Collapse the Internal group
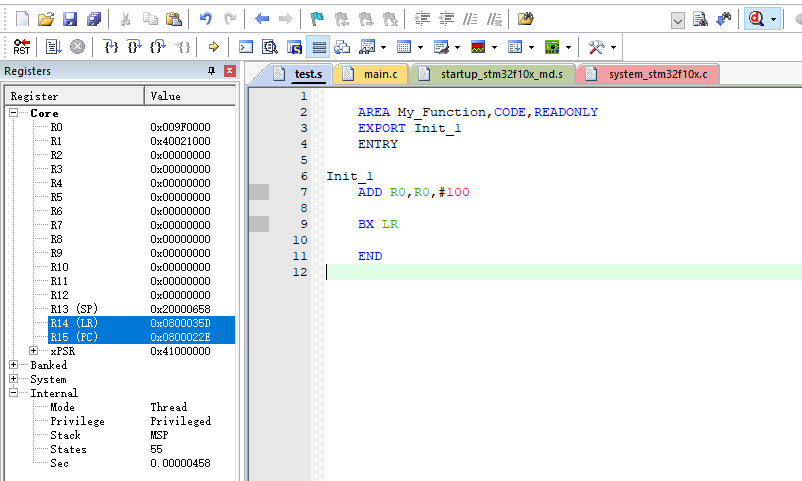Viewport: 802px width, 481px height. click(14, 392)
